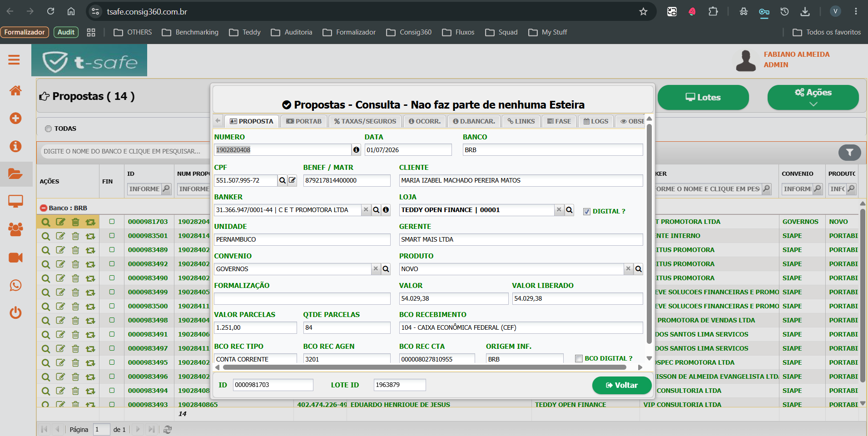Switch to the PORTAB tab

pyautogui.click(x=304, y=121)
